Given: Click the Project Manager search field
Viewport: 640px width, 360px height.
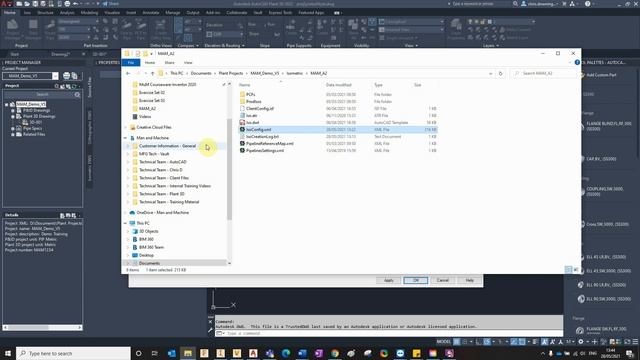Looking at the screenshot, I should [42, 95].
